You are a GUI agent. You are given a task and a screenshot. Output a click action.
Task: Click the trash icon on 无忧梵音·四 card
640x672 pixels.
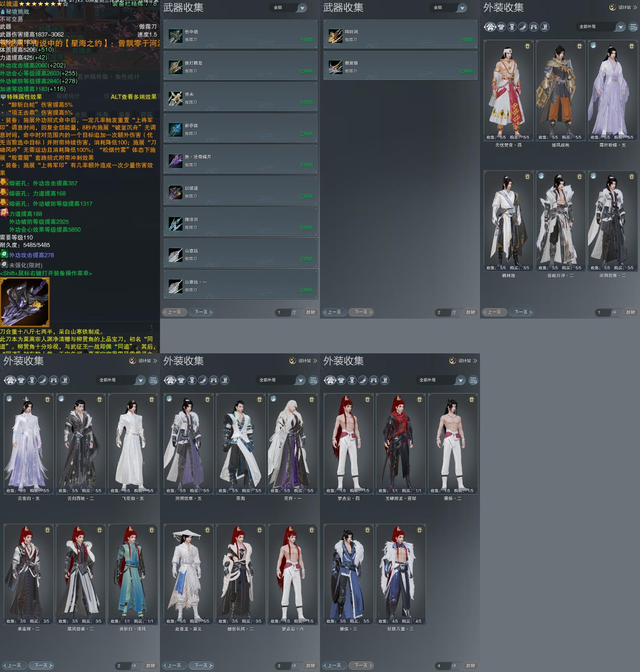(528, 46)
